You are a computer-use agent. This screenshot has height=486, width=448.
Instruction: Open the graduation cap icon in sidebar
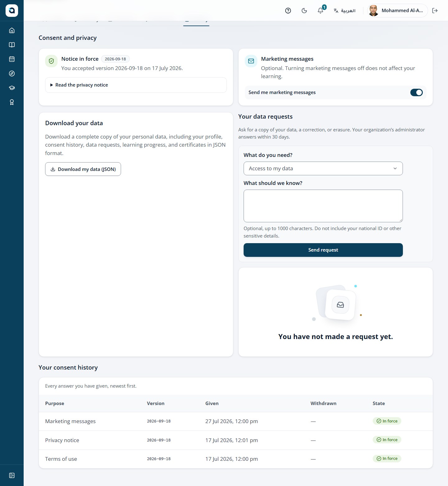(x=12, y=88)
